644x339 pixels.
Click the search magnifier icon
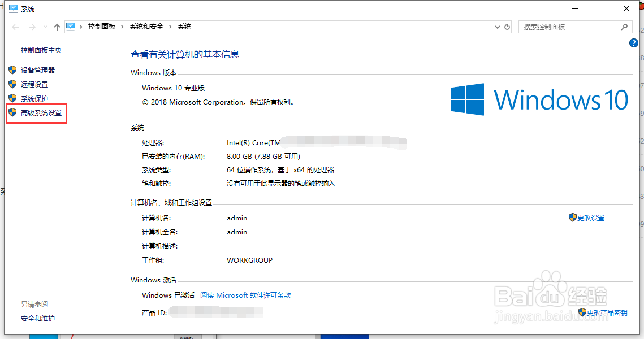coord(624,27)
